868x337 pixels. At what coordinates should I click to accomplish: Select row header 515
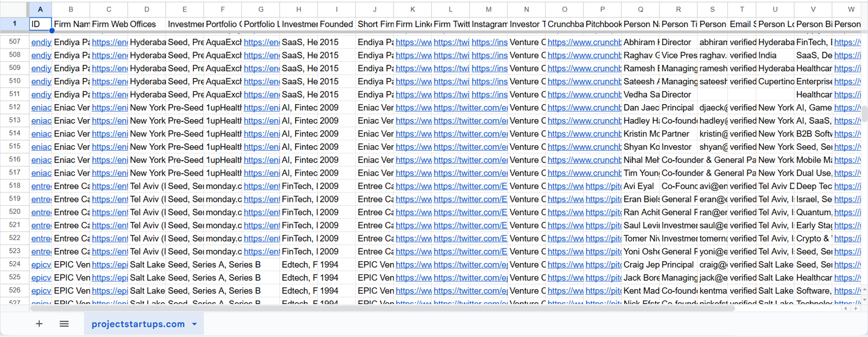click(x=14, y=147)
